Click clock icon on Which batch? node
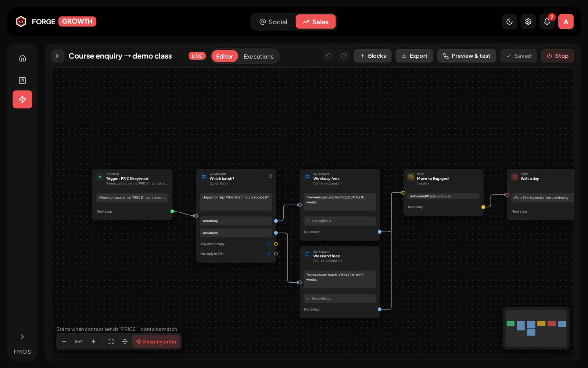This screenshot has width=588, height=368. point(270,176)
